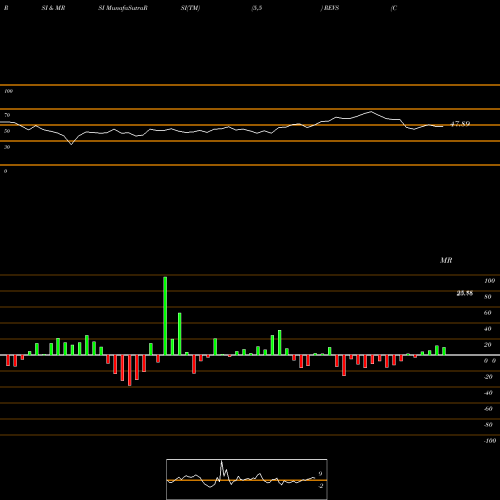Viewport: 500px width, 500px height.
Task: Click the 40 label on MR axis
Action: (488, 329)
